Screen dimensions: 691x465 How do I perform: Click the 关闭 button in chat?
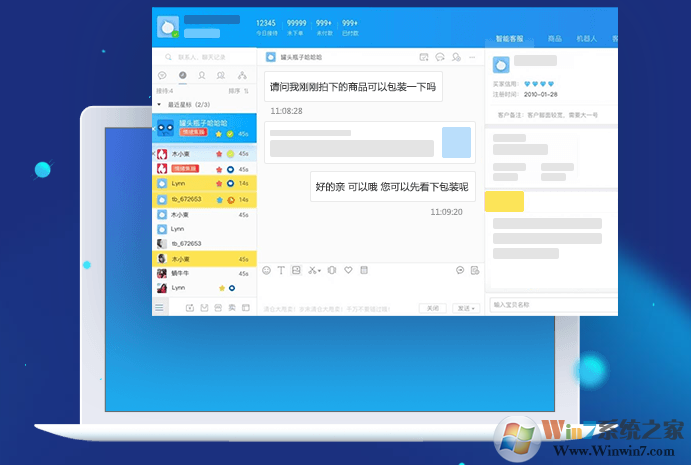pos(432,308)
